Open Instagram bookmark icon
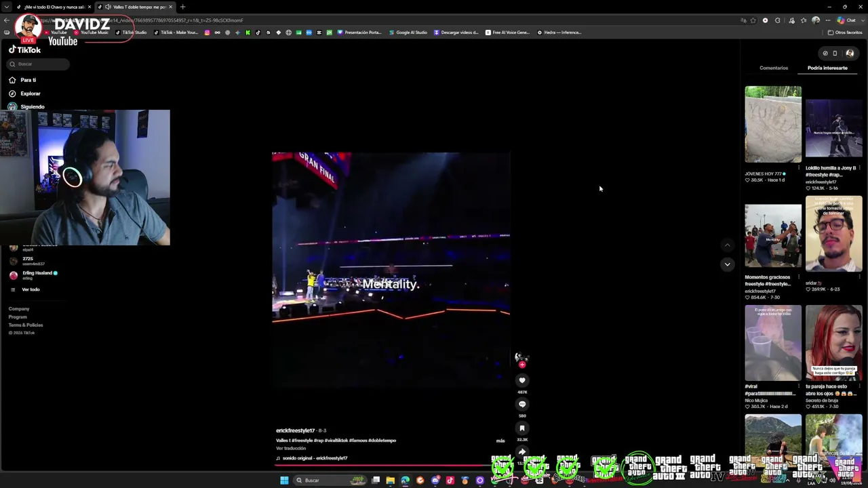The height and width of the screenshot is (488, 868). [x=208, y=33]
